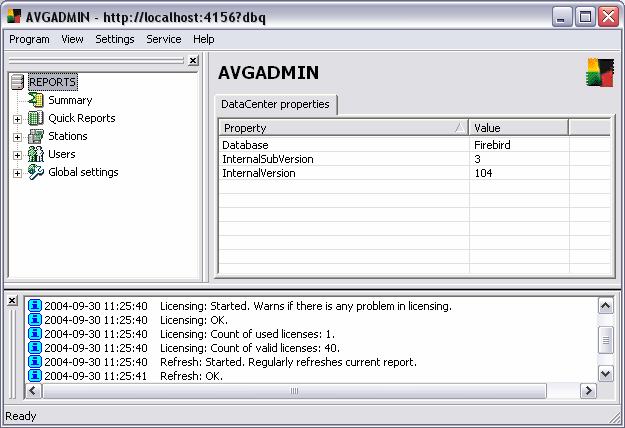This screenshot has width=625, height=428.
Task: Click the value 104 cell
Action: click(x=519, y=173)
